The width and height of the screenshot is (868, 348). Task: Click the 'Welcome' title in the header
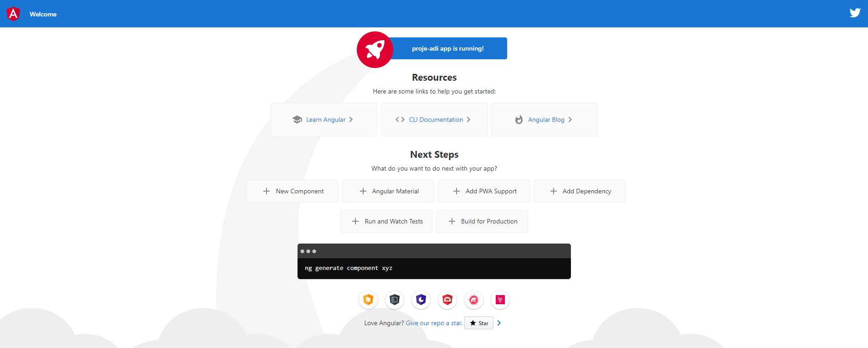click(43, 14)
